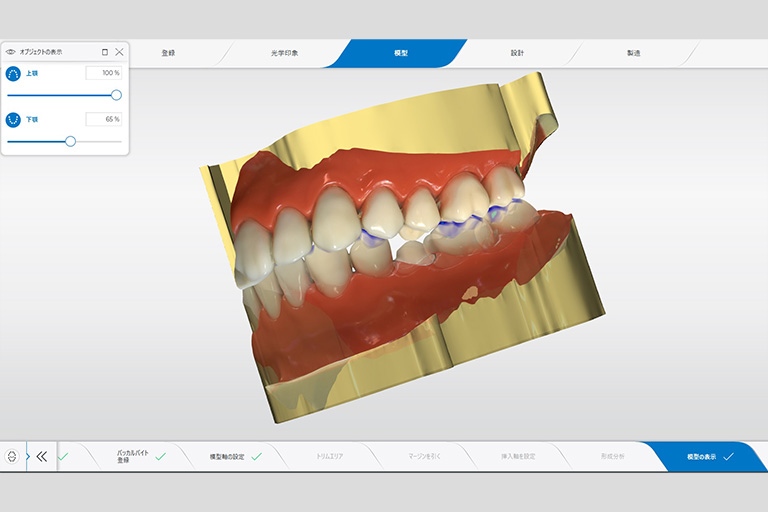Close the オブジェクトの表示 panel
This screenshot has width=768, height=512.
[x=119, y=51]
